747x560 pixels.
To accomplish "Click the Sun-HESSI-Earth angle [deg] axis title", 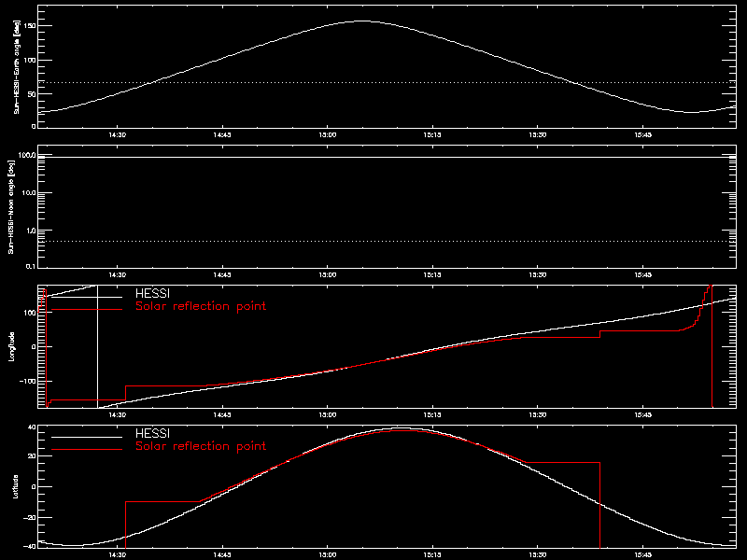I will [x=16, y=66].
